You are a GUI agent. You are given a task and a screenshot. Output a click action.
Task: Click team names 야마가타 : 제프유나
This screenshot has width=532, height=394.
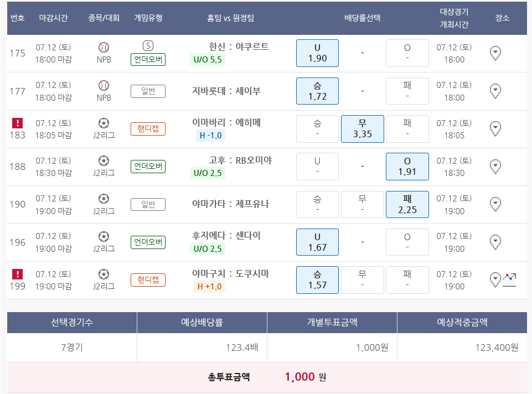point(230,204)
